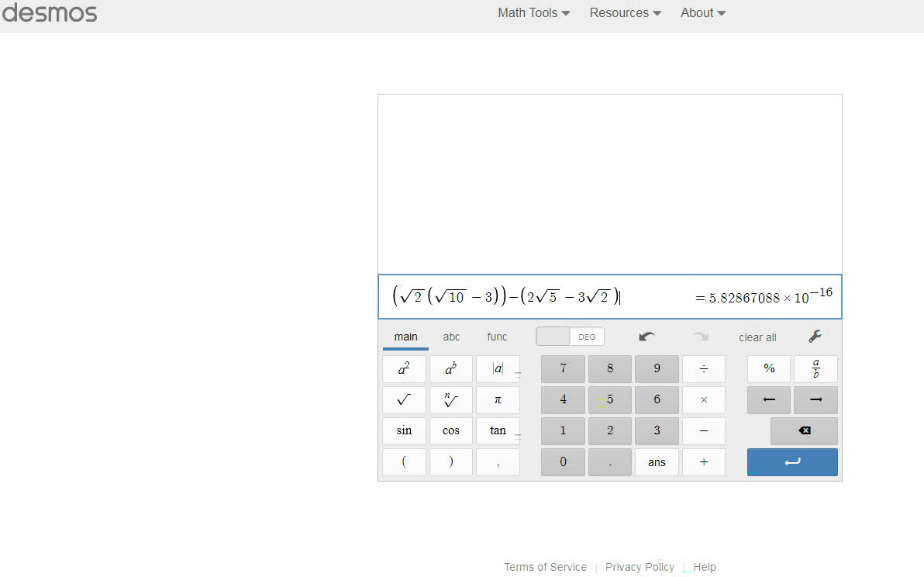Switch to the abc keyboard tab
Image resolution: width=924 pixels, height=577 pixels.
pyautogui.click(x=451, y=337)
